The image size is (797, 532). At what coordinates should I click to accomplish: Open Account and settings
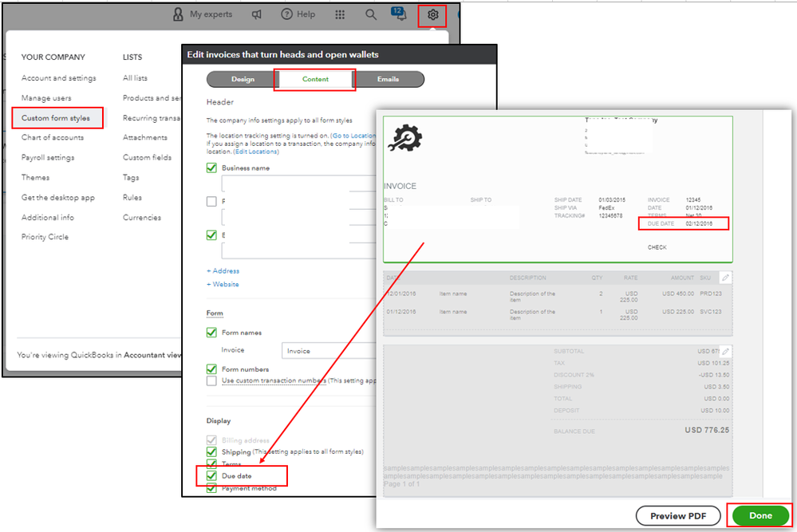tap(59, 78)
